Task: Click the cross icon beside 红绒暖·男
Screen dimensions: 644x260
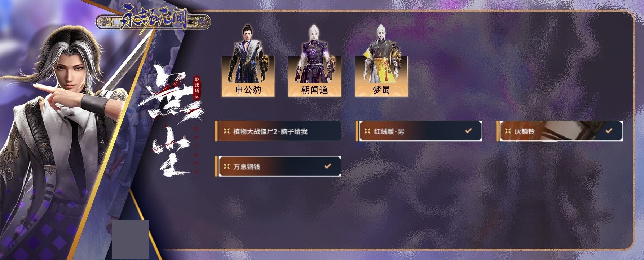Action: (367, 131)
